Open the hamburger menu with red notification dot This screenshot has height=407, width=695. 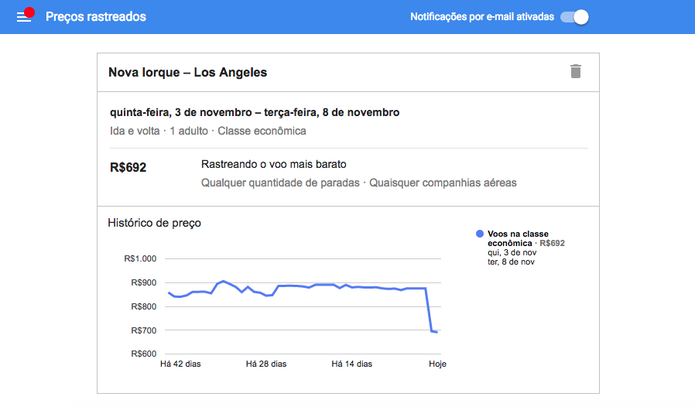[x=25, y=16]
